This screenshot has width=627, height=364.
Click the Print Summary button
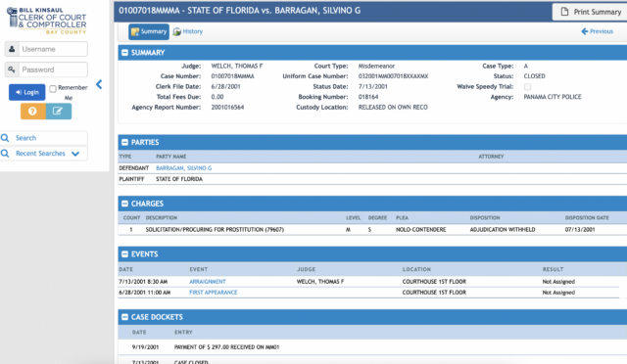[x=590, y=12]
